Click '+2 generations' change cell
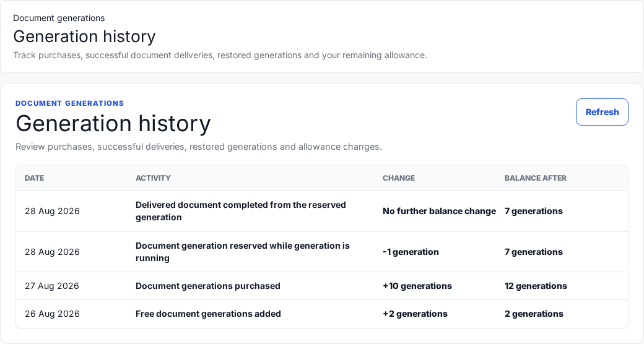 click(x=416, y=314)
